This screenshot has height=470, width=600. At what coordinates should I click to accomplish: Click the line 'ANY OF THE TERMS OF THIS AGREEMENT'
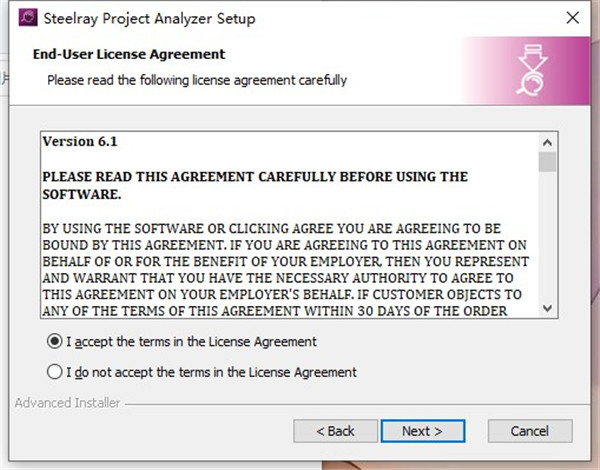tap(274, 311)
